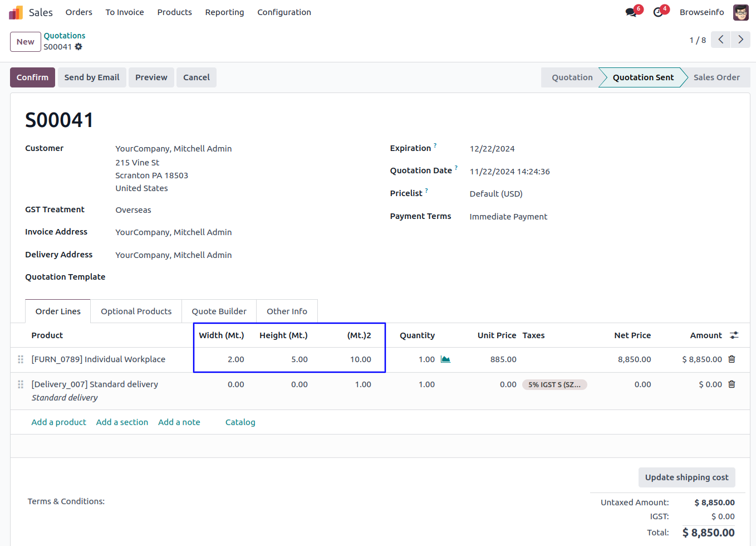
Task: Click the Pricelist field Default (USD)
Action: (495, 194)
